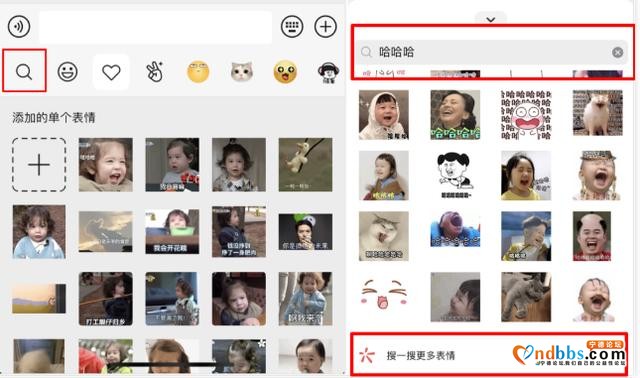Select the hanging plush toy sticker
Viewport: 640px width, 378px height.
click(305, 165)
